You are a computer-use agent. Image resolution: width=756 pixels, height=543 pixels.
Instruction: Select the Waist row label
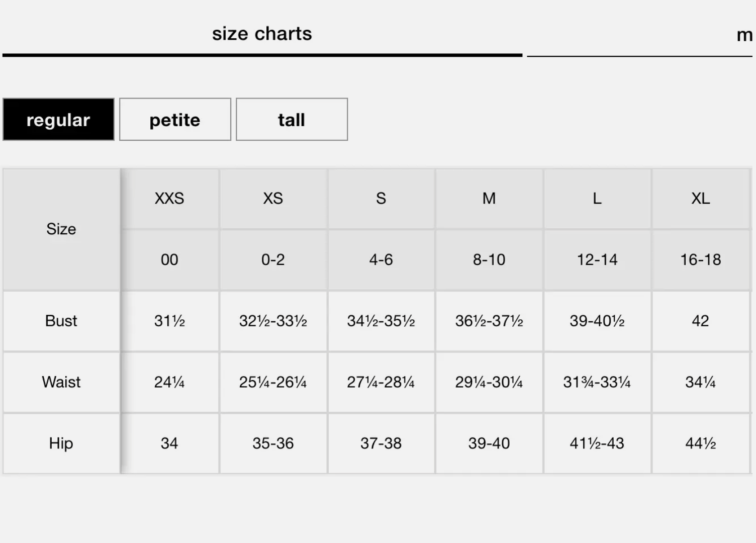coord(61,382)
